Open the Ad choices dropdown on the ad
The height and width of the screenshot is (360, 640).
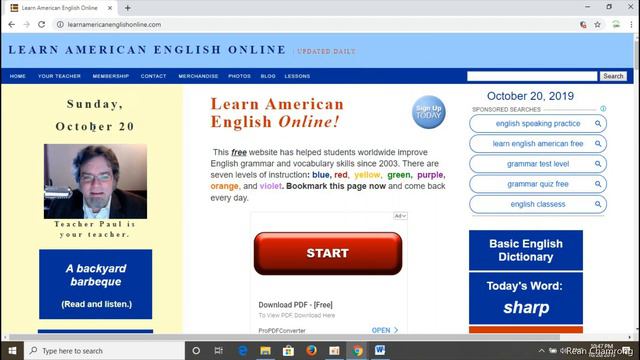(400, 216)
